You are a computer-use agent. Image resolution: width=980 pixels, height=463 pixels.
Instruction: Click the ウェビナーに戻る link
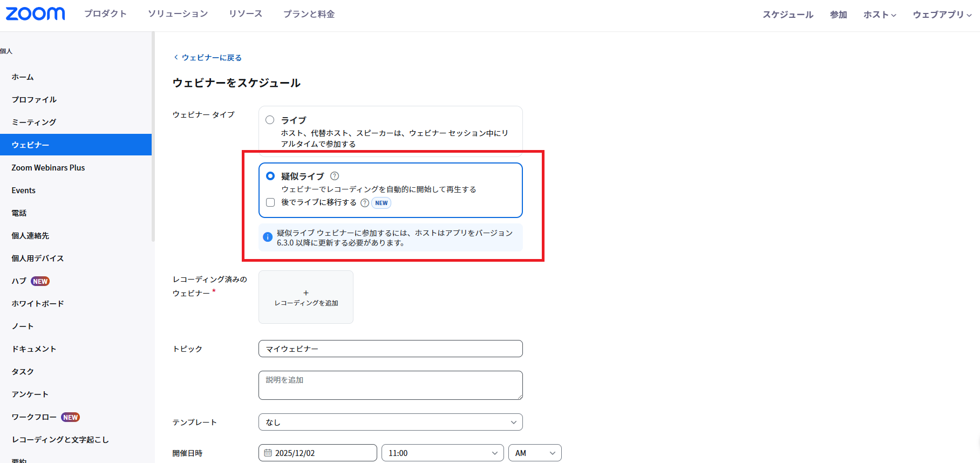212,58
